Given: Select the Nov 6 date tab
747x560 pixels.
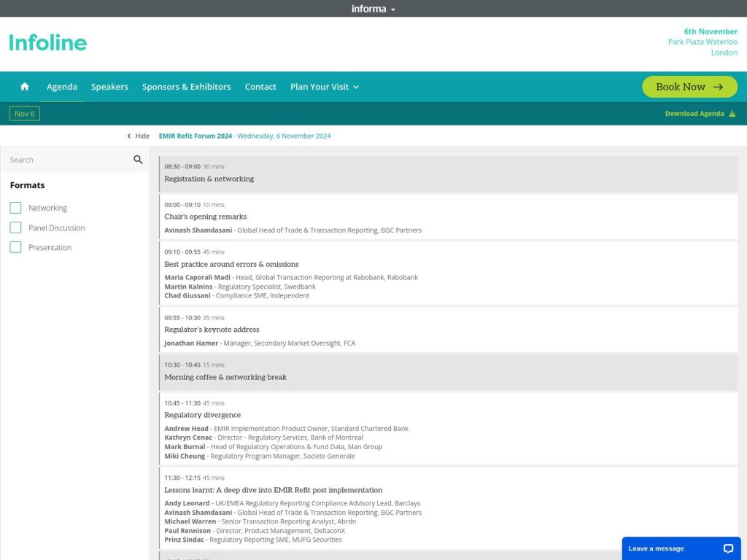Looking at the screenshot, I should tap(24, 114).
